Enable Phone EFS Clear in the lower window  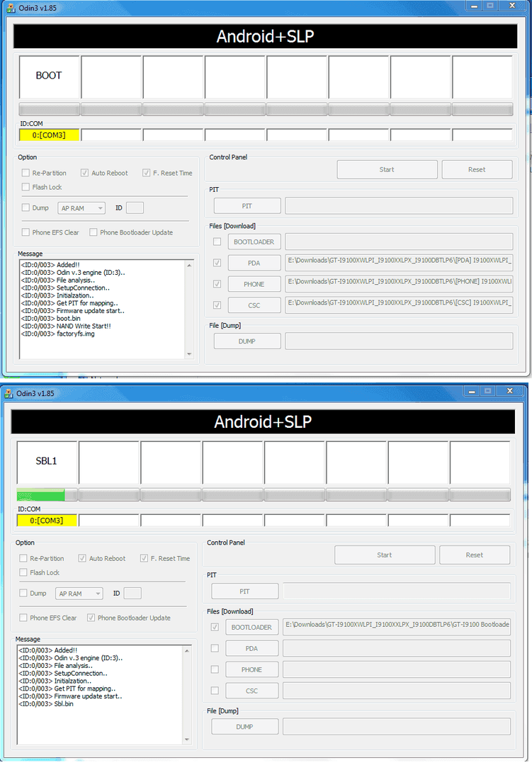coord(23,618)
